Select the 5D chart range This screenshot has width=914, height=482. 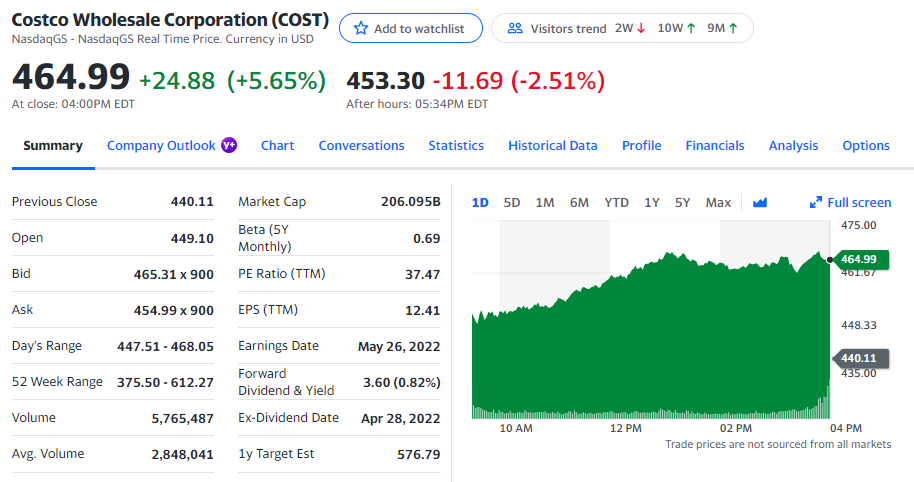(512, 203)
